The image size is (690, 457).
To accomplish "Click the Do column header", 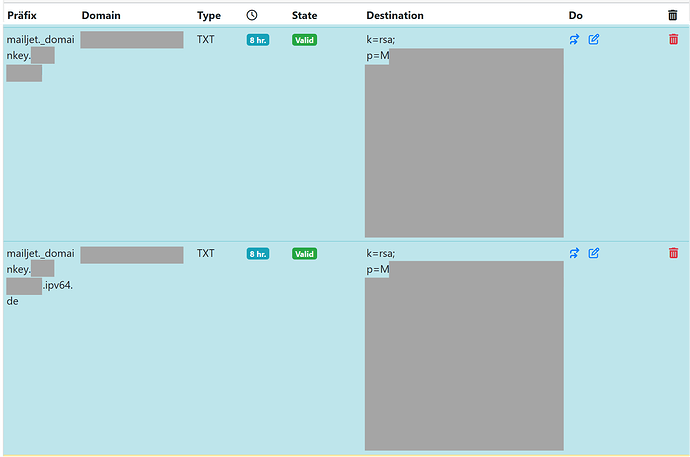I will click(575, 16).
